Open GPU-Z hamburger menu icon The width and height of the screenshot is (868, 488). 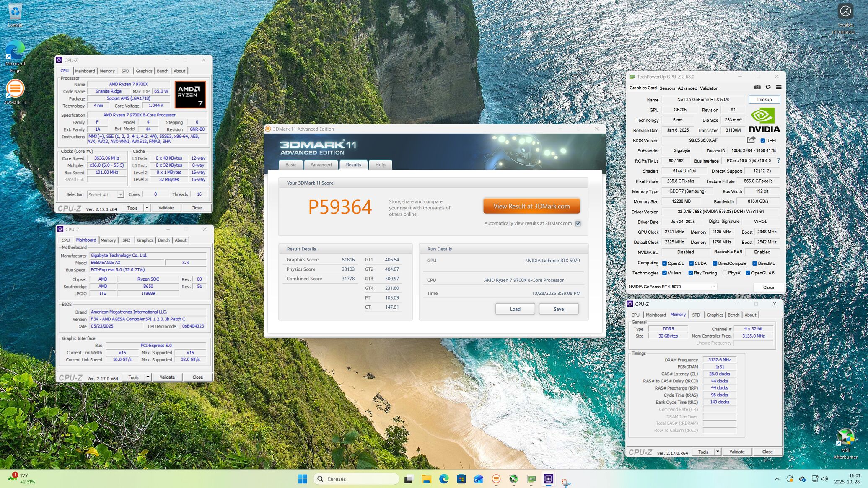click(779, 88)
